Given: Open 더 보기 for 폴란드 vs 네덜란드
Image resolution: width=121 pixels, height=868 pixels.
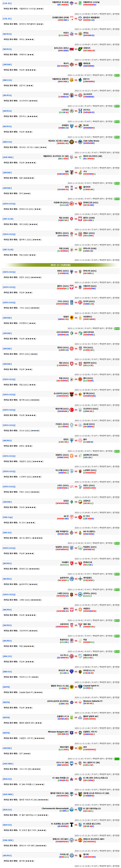Looking at the screenshot, I should (88, 620).
